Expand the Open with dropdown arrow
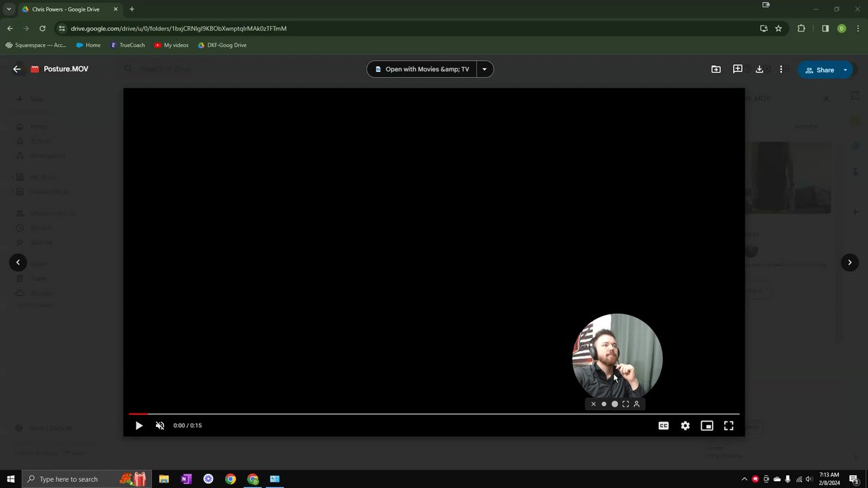Viewport: 868px width, 488px height. (484, 69)
